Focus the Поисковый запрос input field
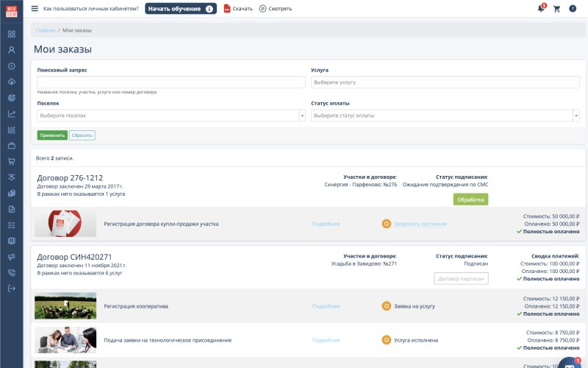 (171, 82)
